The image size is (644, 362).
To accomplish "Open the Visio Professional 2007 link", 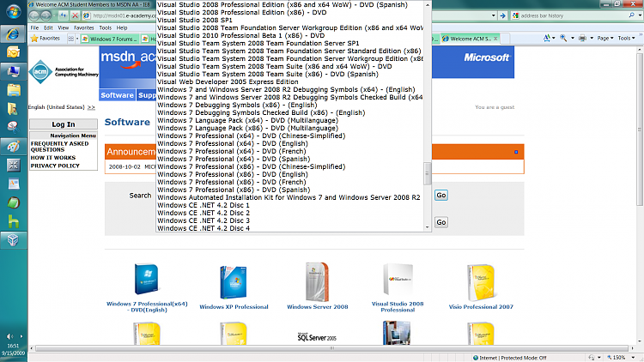I will pyautogui.click(x=481, y=307).
